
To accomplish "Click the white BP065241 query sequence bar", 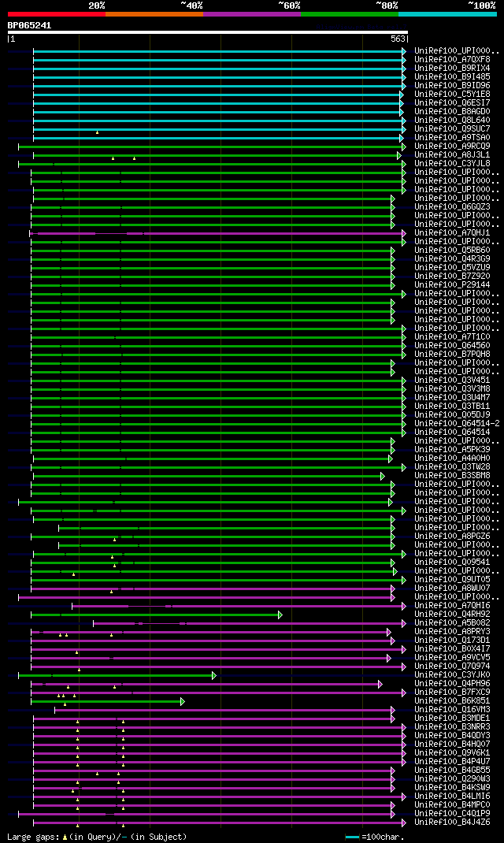I will click(208, 32).
